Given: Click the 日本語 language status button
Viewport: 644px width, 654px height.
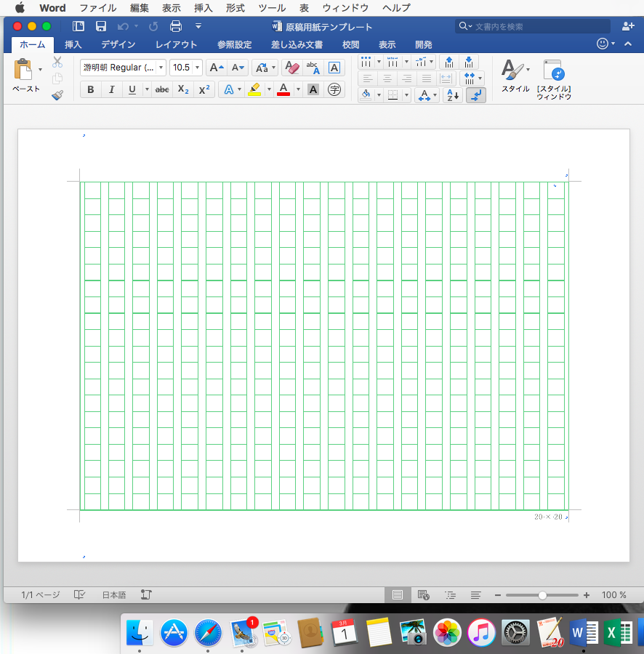Looking at the screenshot, I should coord(113,595).
